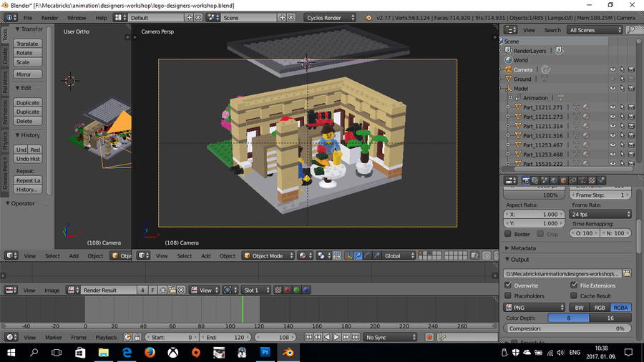
Task: Show the green channel in image editor
Action: (x=296, y=290)
